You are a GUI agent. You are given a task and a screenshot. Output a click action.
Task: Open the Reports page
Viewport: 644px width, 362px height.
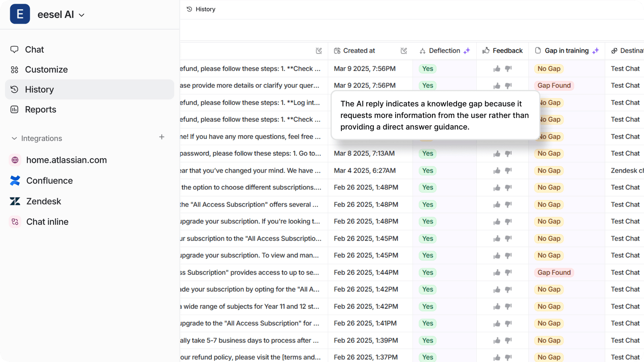40,110
